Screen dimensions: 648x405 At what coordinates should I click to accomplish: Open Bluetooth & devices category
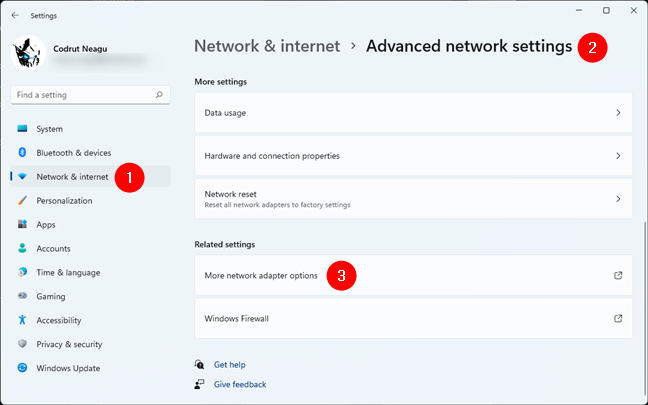click(91, 153)
